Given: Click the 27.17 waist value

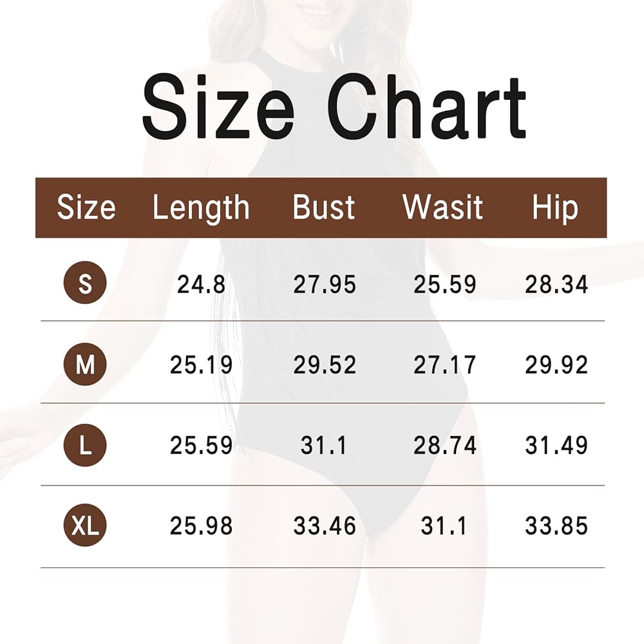Looking at the screenshot, I should 445,365.
